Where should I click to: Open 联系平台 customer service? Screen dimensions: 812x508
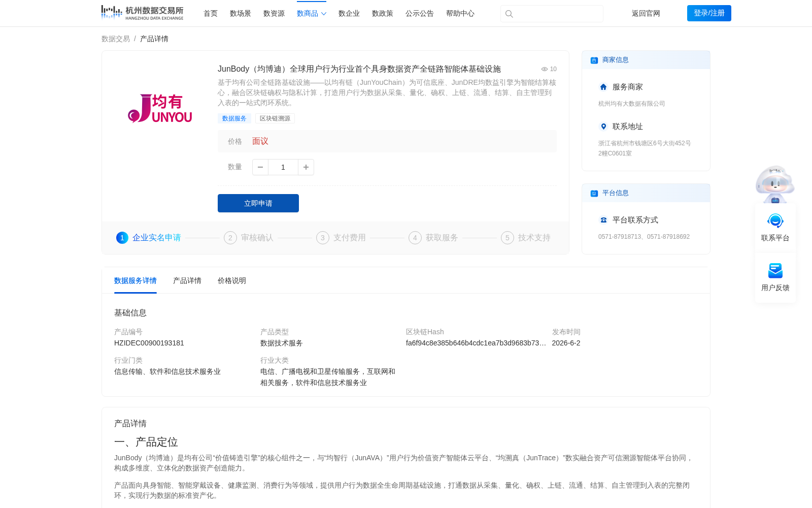pyautogui.click(x=775, y=228)
